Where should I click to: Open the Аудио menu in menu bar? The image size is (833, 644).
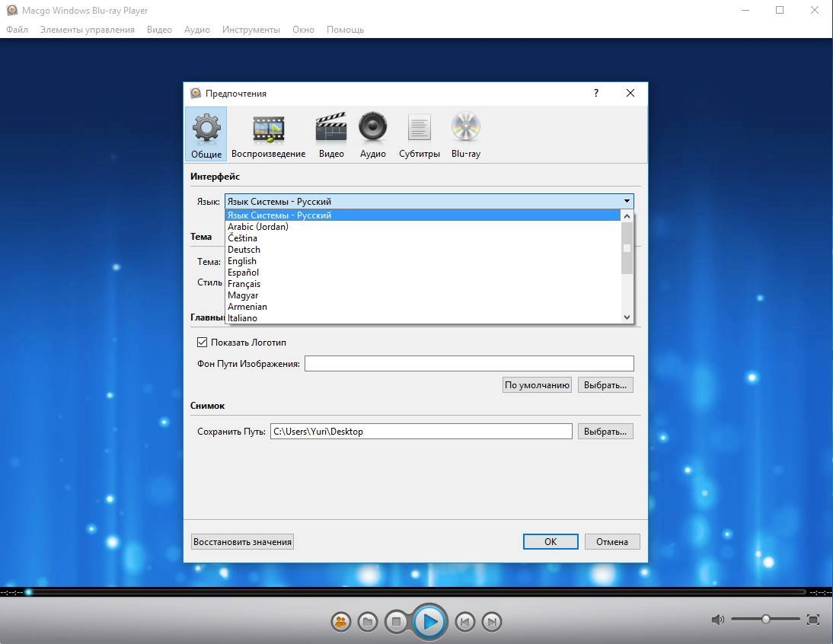(x=197, y=30)
